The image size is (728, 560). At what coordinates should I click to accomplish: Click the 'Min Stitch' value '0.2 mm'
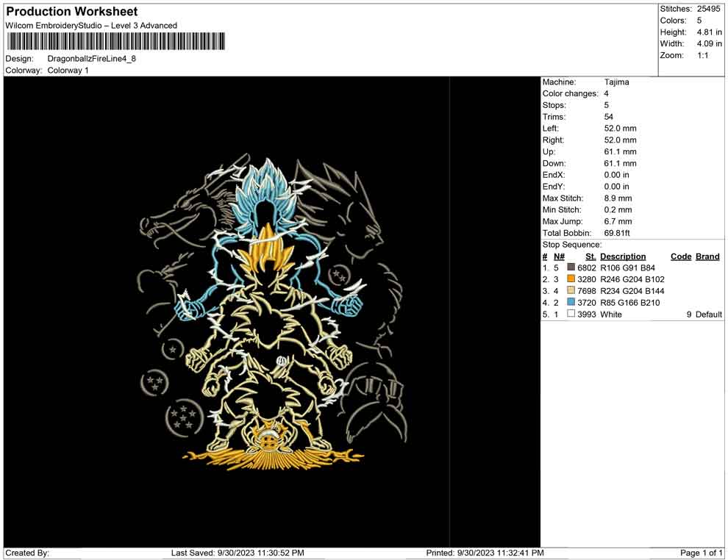click(x=618, y=209)
